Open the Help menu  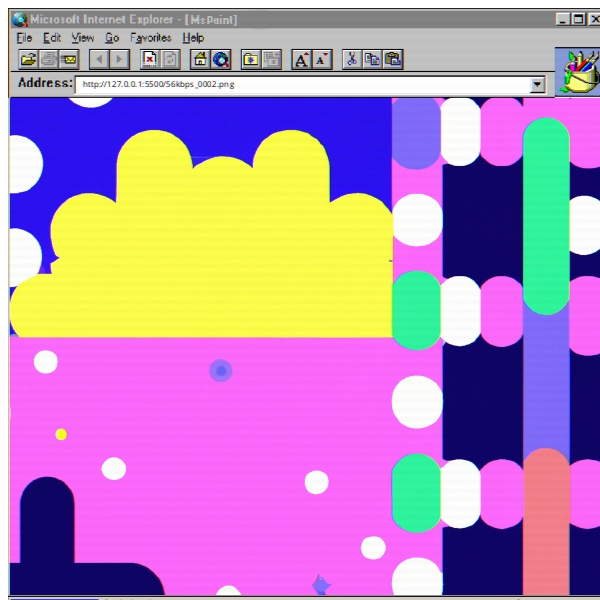(x=193, y=38)
